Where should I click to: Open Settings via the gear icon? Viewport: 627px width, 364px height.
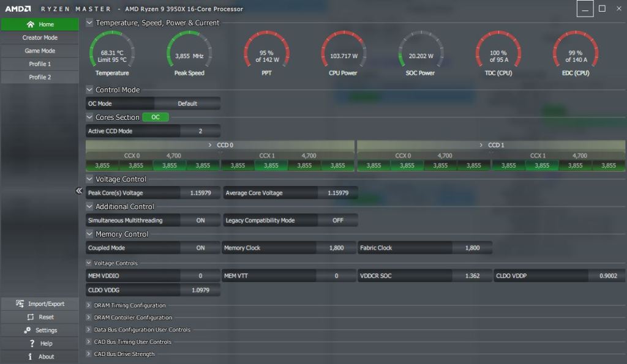tap(27, 330)
